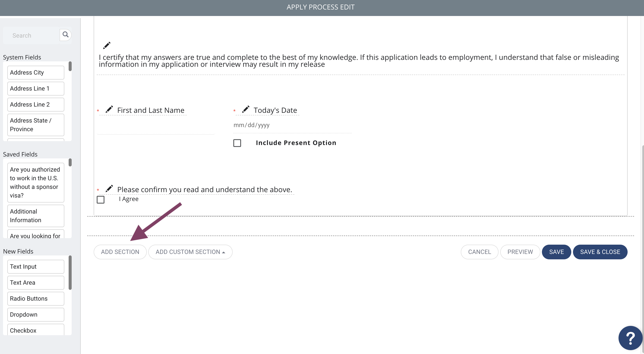Image resolution: width=644 pixels, height=354 pixels.
Task: Click the Cancel button
Action: pos(480,252)
